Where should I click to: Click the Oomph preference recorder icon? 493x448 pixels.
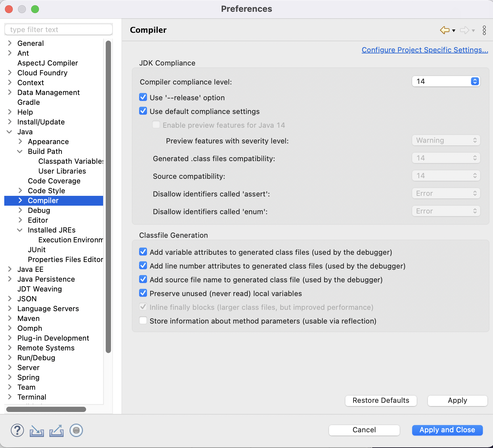coord(76,430)
